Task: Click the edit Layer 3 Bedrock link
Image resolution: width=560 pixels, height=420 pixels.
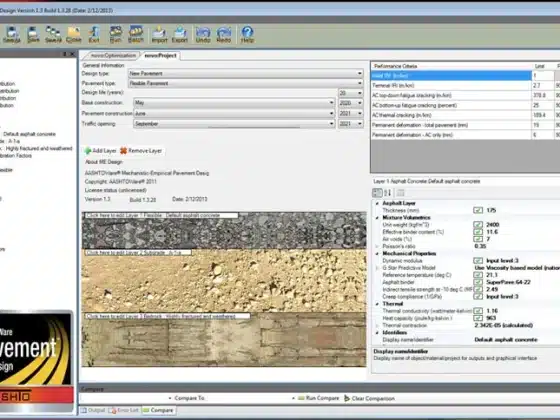Action: coord(168,316)
